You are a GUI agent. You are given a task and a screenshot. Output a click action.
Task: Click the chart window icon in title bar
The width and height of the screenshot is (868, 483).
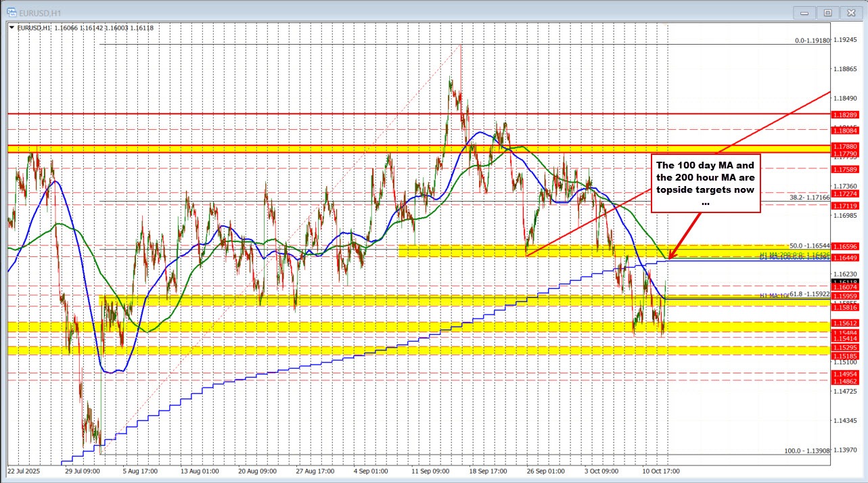(x=12, y=11)
